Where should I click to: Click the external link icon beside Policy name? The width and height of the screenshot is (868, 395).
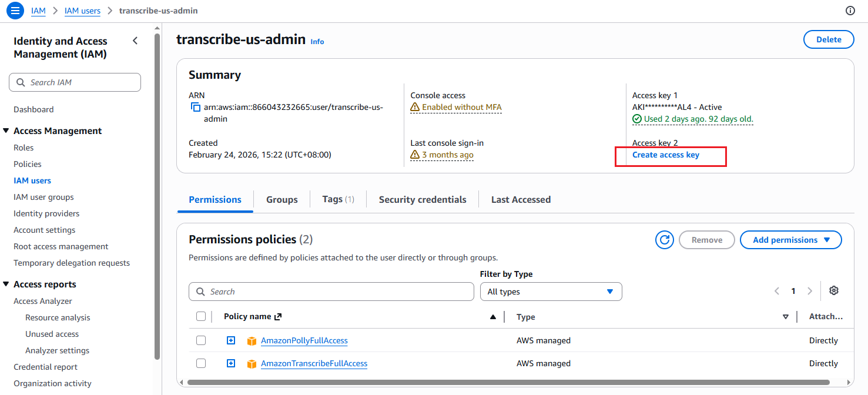point(278,316)
